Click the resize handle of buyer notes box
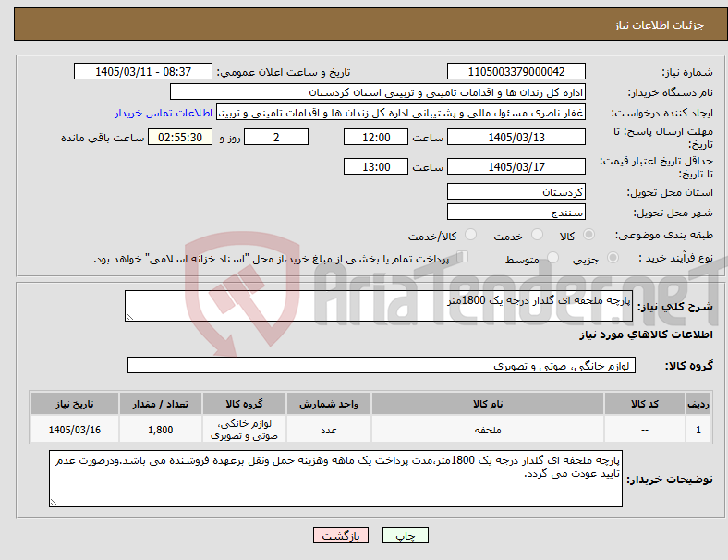This screenshot has height=560, width=728. [54, 503]
